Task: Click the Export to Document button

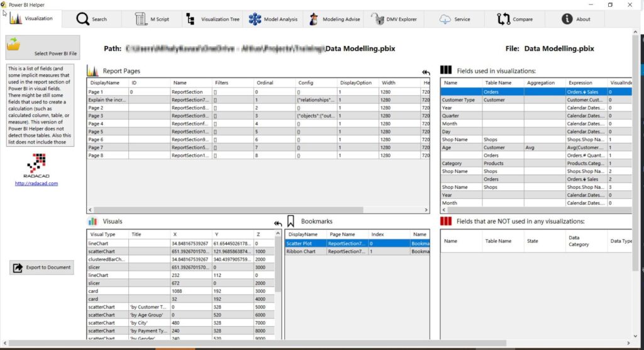Action: 42,268
